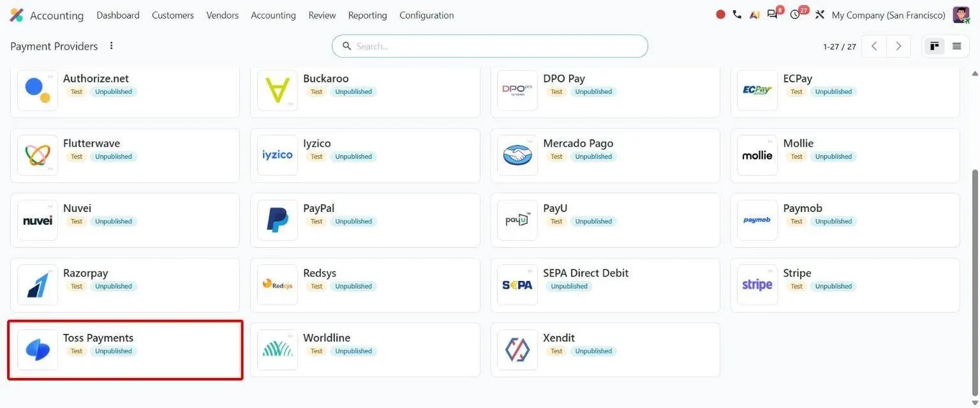Open the My Company (San Francisco) switcher
The height and width of the screenshot is (408, 980).
[x=889, y=15]
